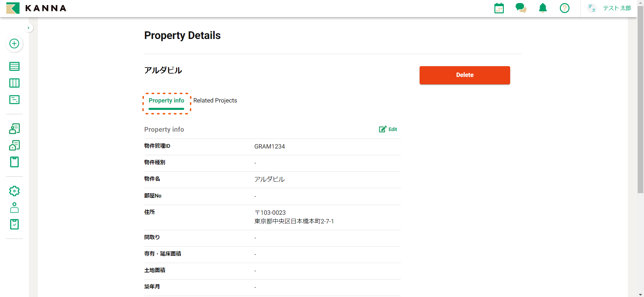
Task: Expand the left sidebar with chevron
Action: 29,28
